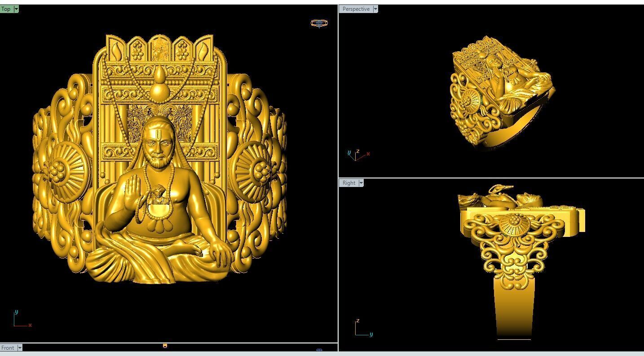The height and width of the screenshot is (356, 644).
Task: Activate the Front viewport title label
Action: (x=8, y=348)
